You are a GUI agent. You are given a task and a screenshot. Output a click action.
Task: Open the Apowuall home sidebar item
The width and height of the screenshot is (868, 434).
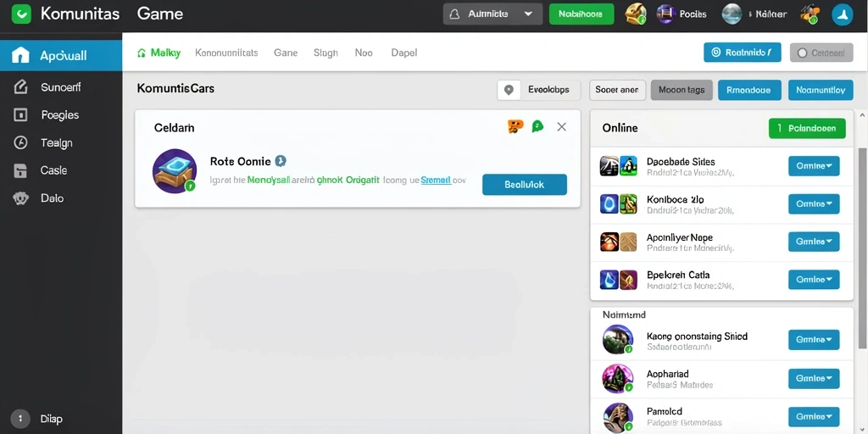[x=61, y=55]
